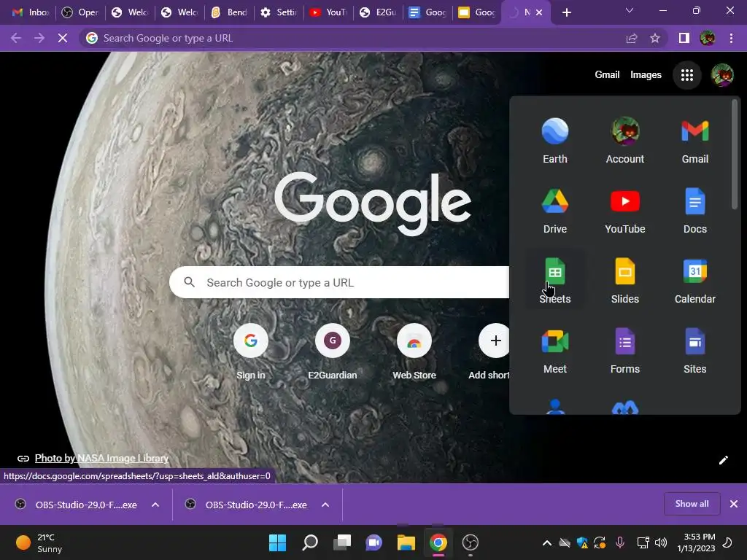Stop loading the page

tap(63, 38)
